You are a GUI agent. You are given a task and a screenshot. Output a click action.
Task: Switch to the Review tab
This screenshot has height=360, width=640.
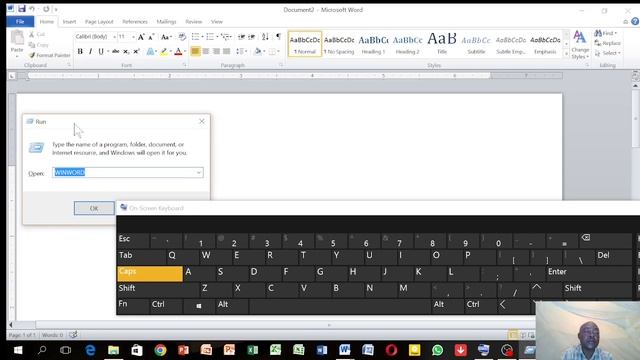pos(193,22)
